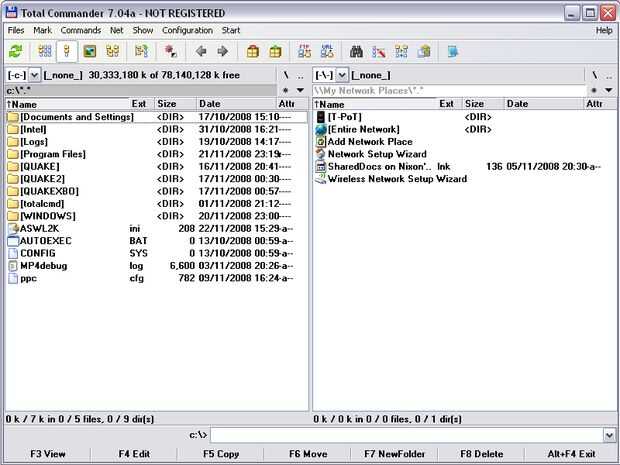Image resolution: width=620 pixels, height=465 pixels.
Task: Go up one level with right dots button
Action: click(609, 75)
